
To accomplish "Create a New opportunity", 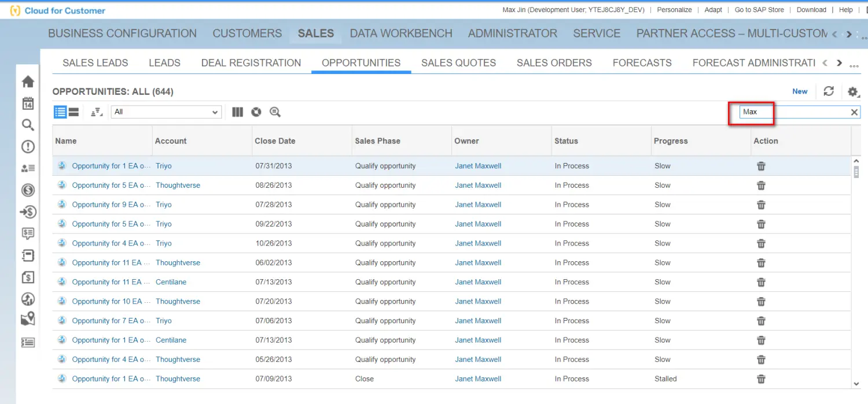I will point(800,91).
